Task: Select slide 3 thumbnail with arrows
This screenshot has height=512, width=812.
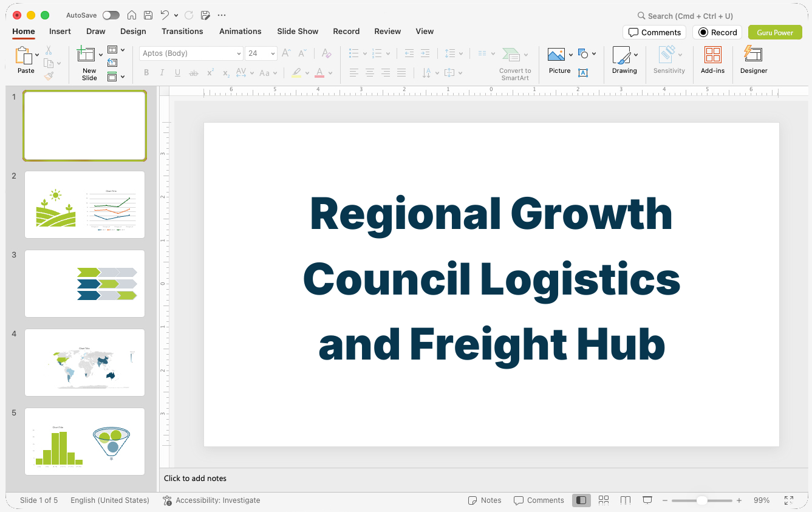Action: [84, 284]
